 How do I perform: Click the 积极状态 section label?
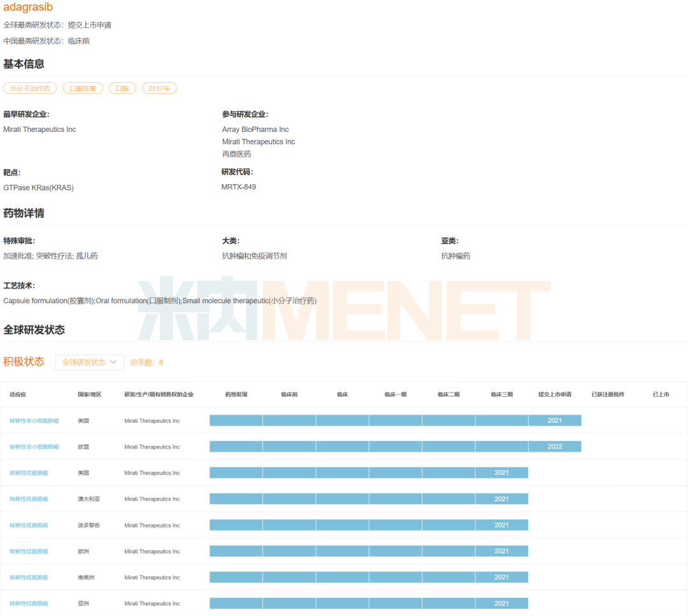point(24,362)
